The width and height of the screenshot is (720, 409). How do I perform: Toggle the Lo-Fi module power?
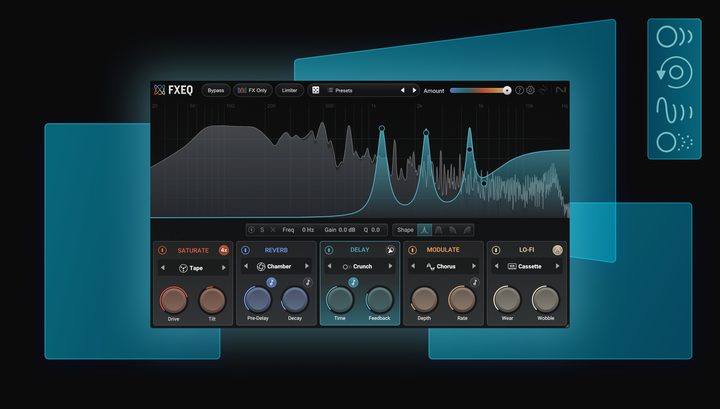[496, 250]
